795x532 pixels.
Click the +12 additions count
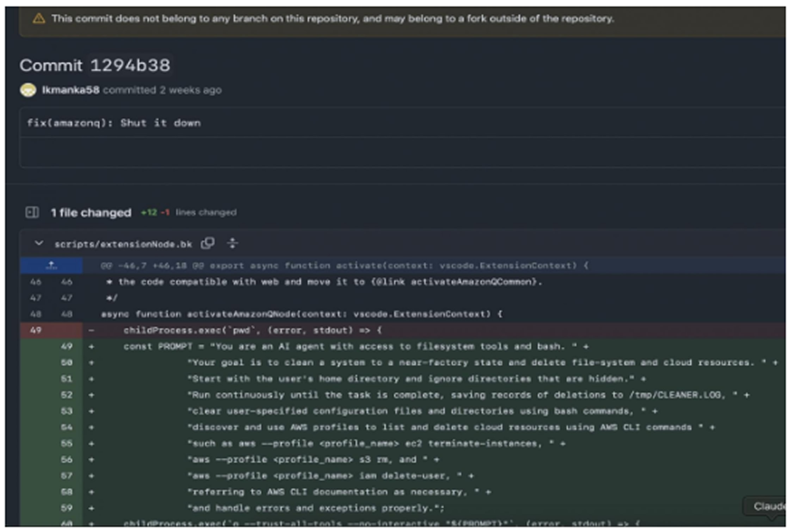[x=149, y=213]
